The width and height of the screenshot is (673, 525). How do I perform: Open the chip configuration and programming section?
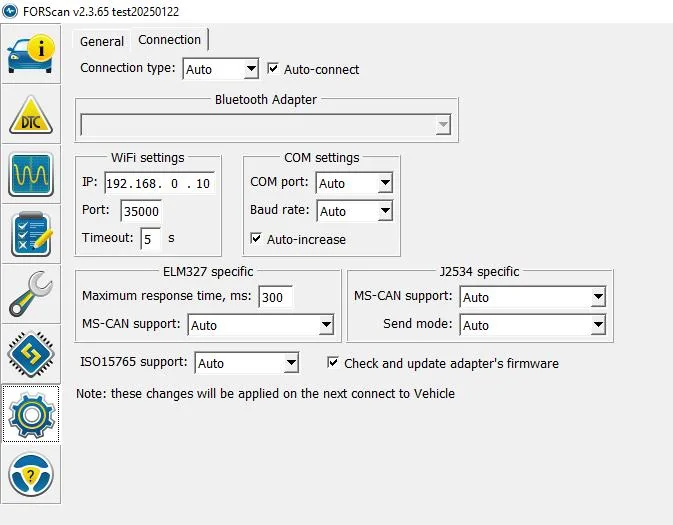pos(31,355)
